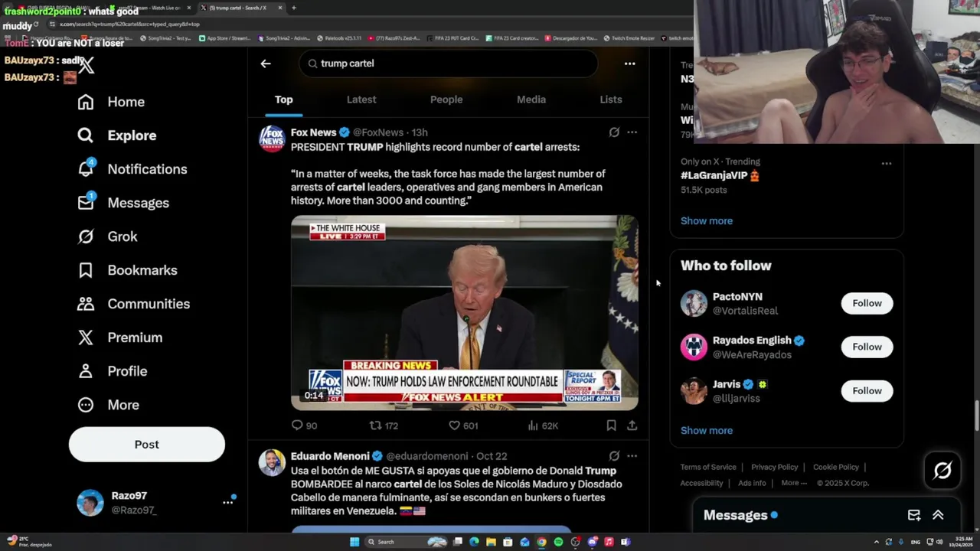Share the Fox News post
This screenshot has height=551, width=980.
pos(632,425)
